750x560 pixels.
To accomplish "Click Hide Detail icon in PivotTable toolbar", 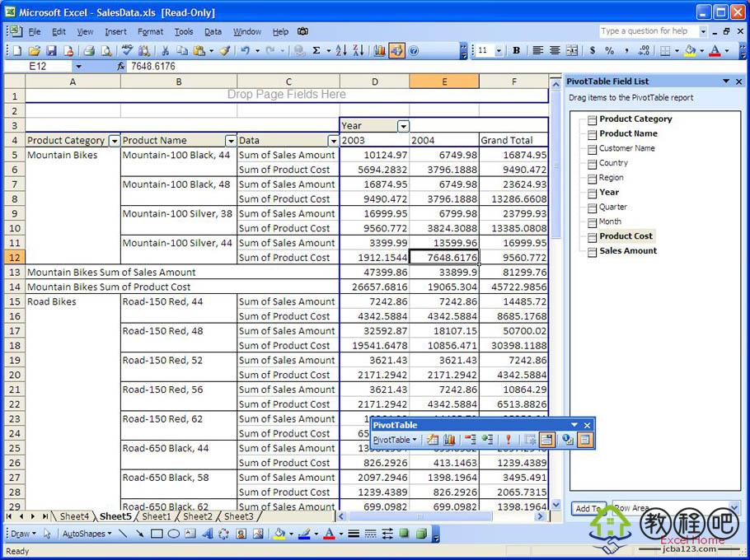I will 471,440.
